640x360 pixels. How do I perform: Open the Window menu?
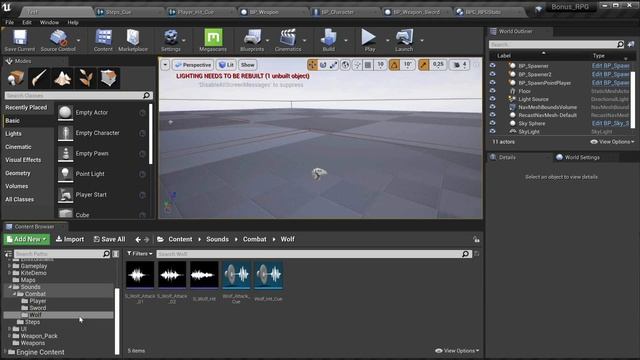click(x=49, y=22)
